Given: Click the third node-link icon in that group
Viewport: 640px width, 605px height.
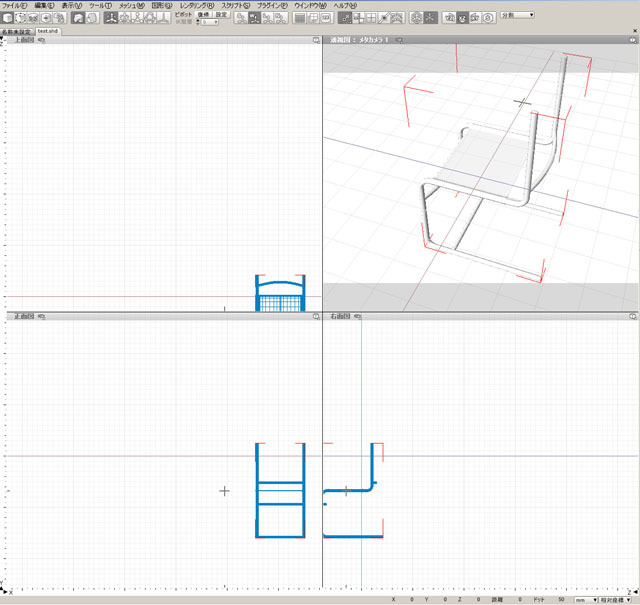Looking at the screenshot, I should pos(268,18).
